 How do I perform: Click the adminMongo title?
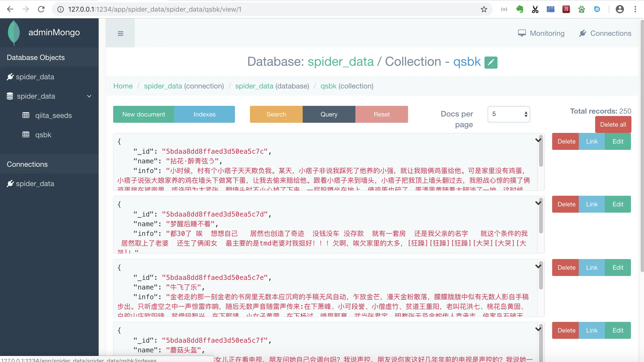tap(54, 32)
